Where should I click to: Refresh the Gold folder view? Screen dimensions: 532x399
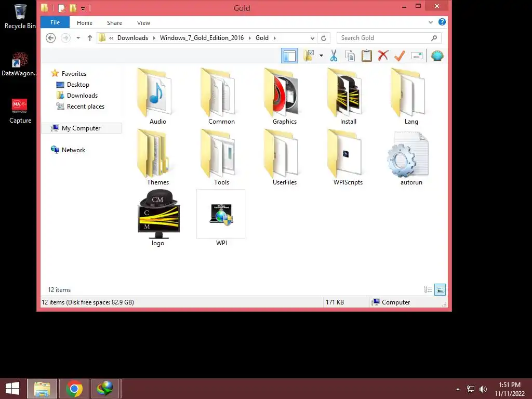pos(324,38)
